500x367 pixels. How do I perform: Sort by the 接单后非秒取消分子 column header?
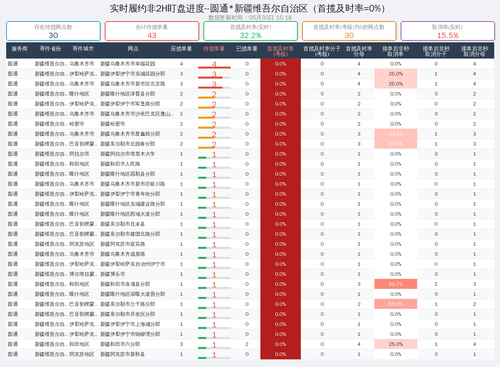click(436, 51)
